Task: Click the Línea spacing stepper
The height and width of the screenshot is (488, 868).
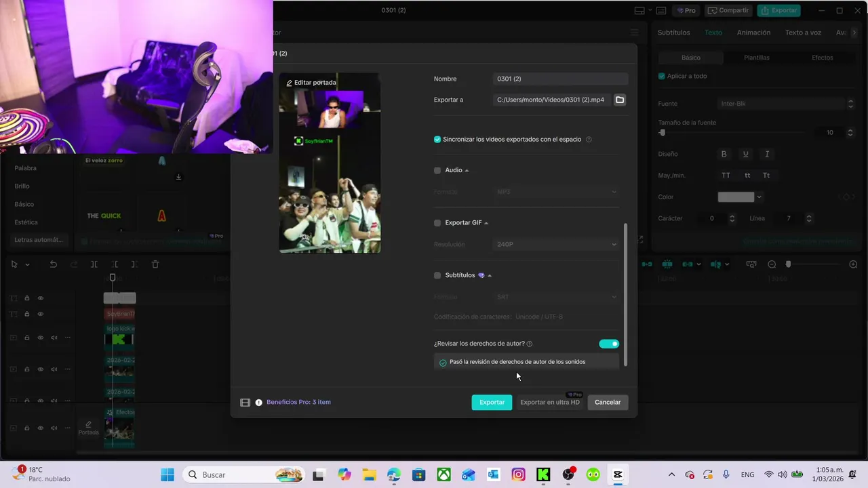Action: pos(808,218)
